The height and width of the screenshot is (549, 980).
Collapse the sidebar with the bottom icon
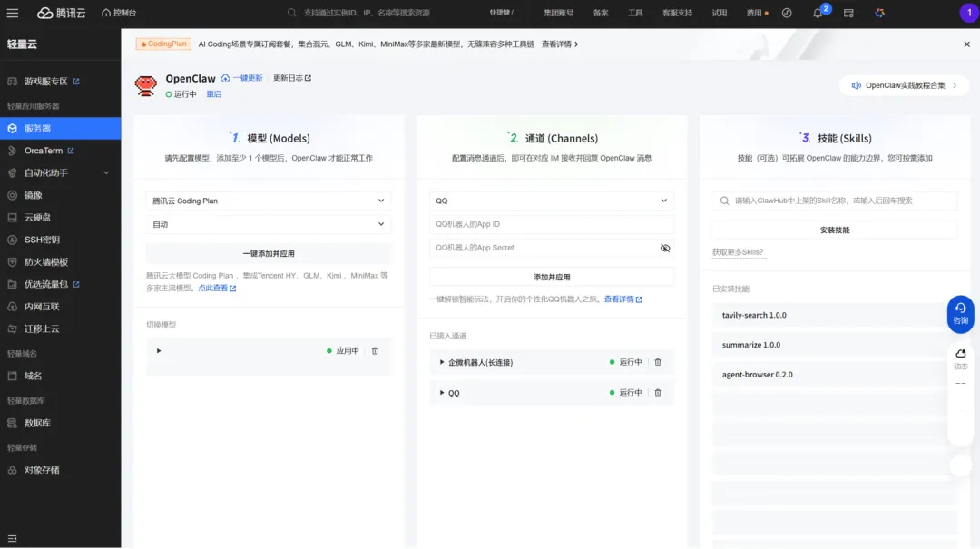click(x=12, y=538)
